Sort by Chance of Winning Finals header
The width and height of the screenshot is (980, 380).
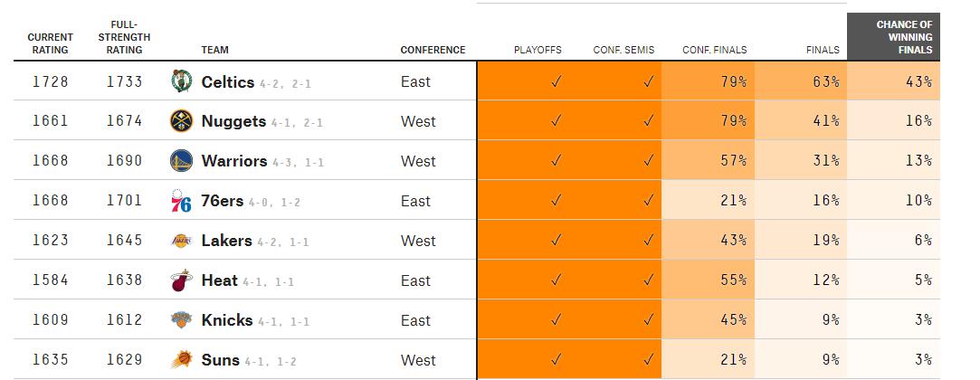[893, 37]
